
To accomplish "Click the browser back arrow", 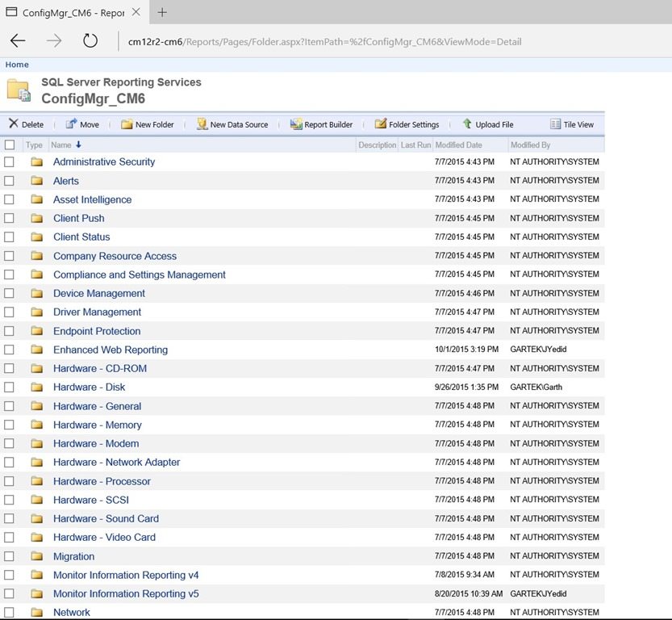I will coord(18,41).
